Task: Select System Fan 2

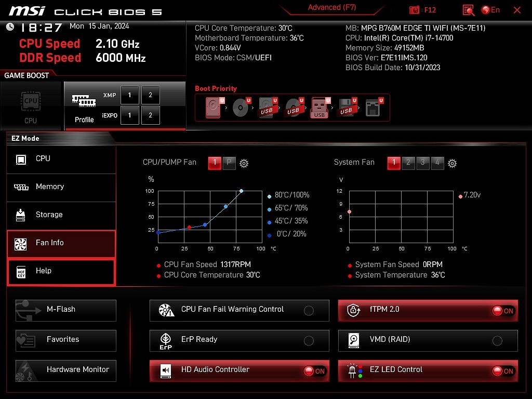Action: (x=408, y=163)
